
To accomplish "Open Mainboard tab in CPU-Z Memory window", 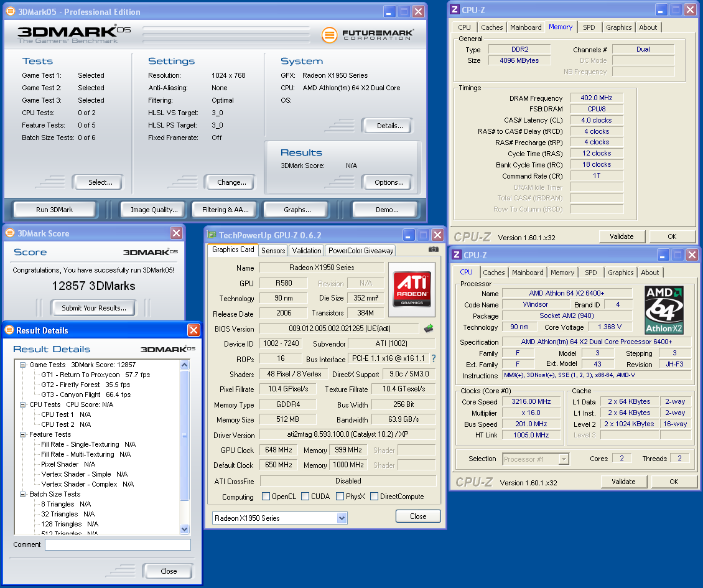I will click(526, 27).
